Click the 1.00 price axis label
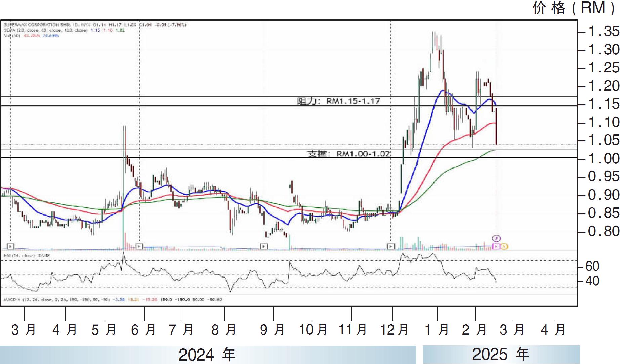 tap(603, 159)
